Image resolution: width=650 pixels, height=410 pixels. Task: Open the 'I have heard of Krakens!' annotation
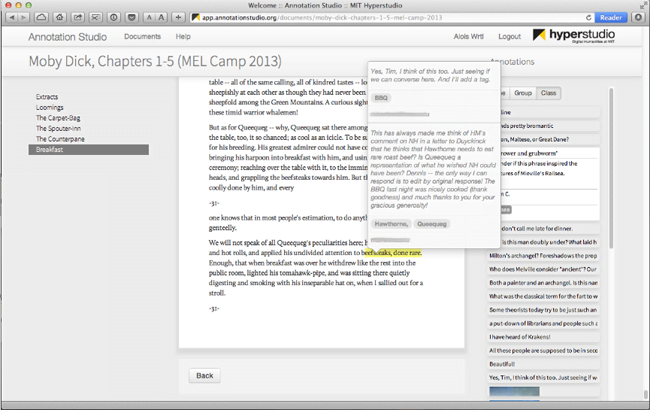[543, 337]
